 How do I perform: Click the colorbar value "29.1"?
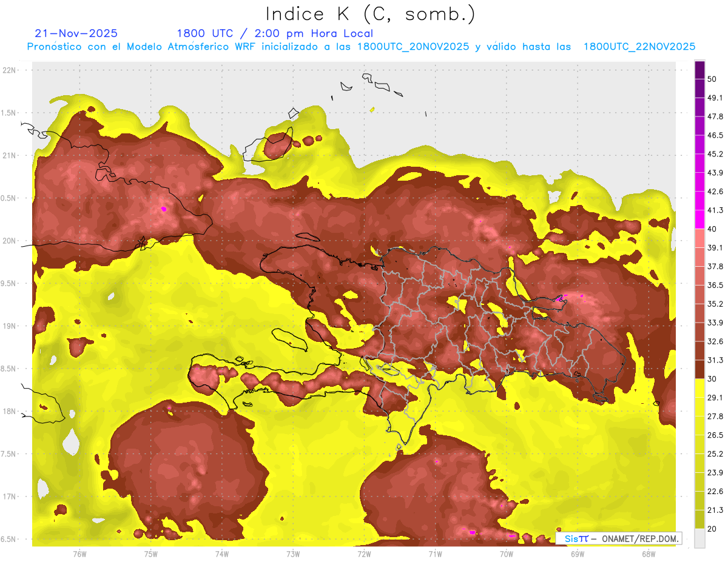pos(715,398)
